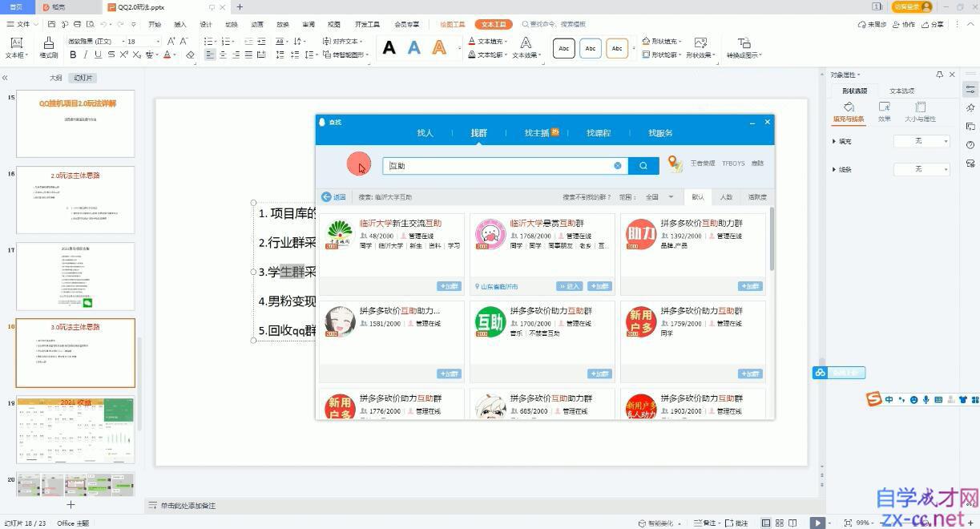Open the 设计 (Design) ribbon tab
980x529 pixels.
(x=206, y=25)
